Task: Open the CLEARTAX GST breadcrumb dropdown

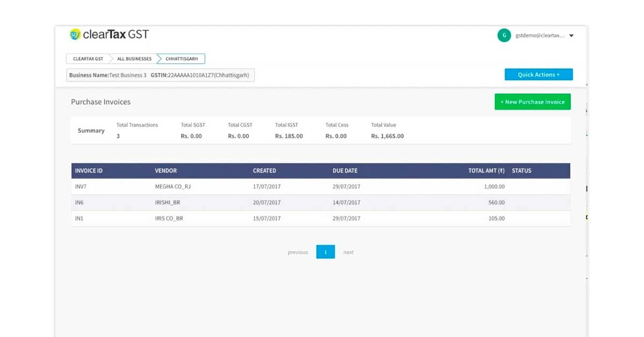Action: click(x=87, y=58)
